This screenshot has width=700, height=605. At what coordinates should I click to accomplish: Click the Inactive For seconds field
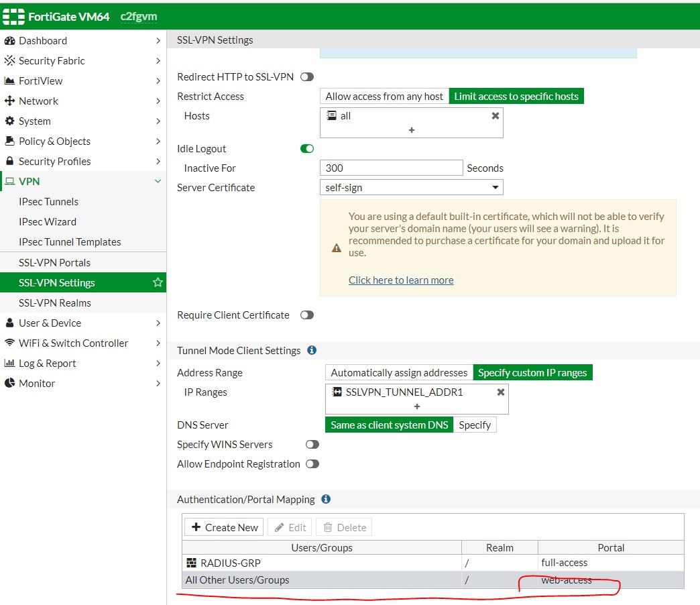point(391,168)
